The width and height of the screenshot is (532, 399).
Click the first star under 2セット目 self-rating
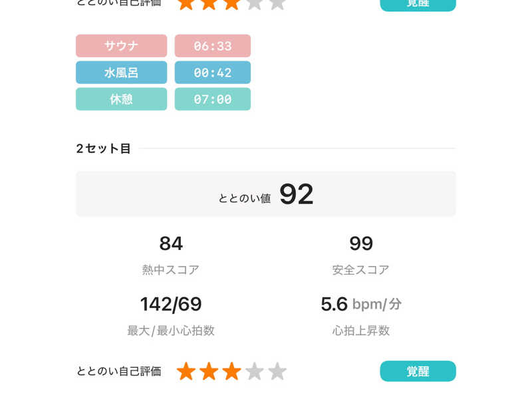click(x=186, y=371)
